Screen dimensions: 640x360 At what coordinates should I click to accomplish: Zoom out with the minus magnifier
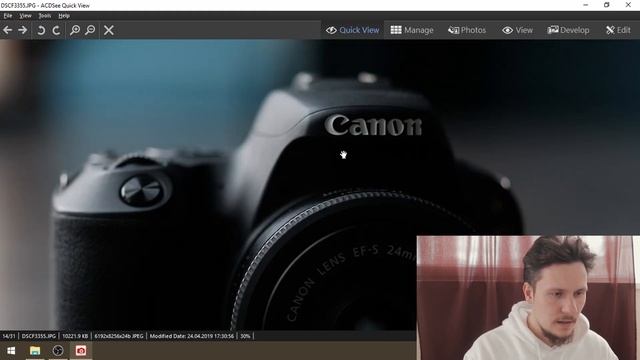pyautogui.click(x=90, y=30)
